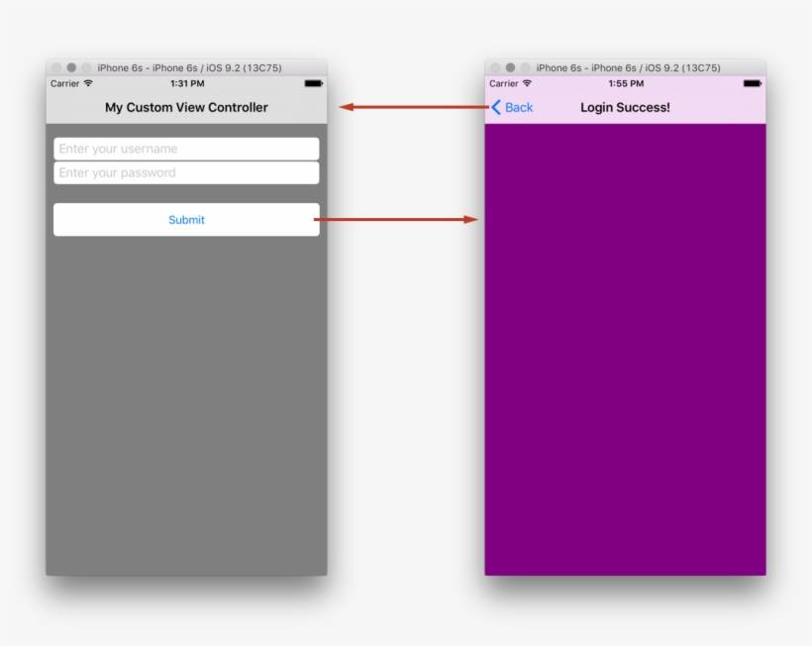Click the battery icon in left status bar
Image resolution: width=812 pixels, height=646 pixels.
(312, 83)
